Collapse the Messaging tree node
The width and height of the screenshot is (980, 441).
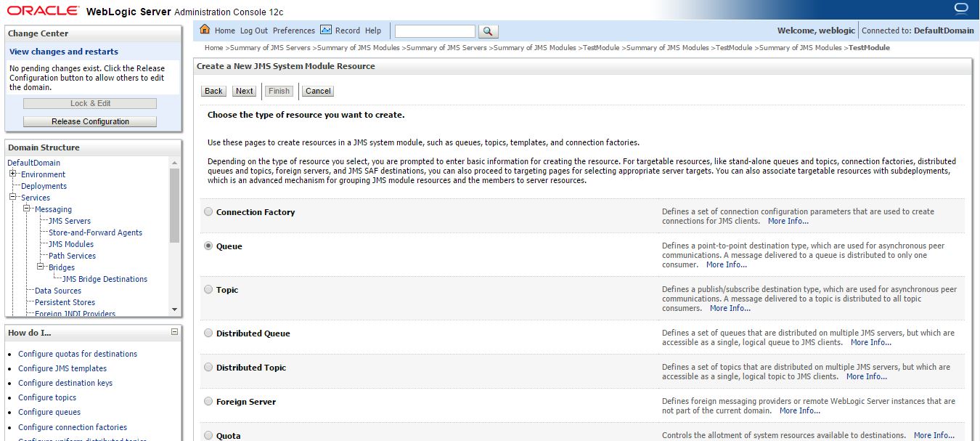(27, 209)
